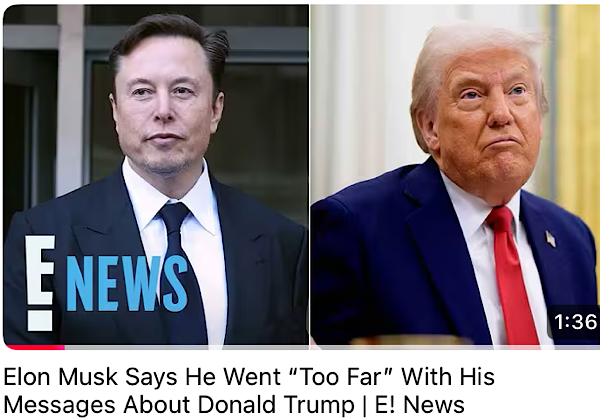
Task: Click the blue 'NEWS' lettering on thumbnail
Action: pos(127,283)
